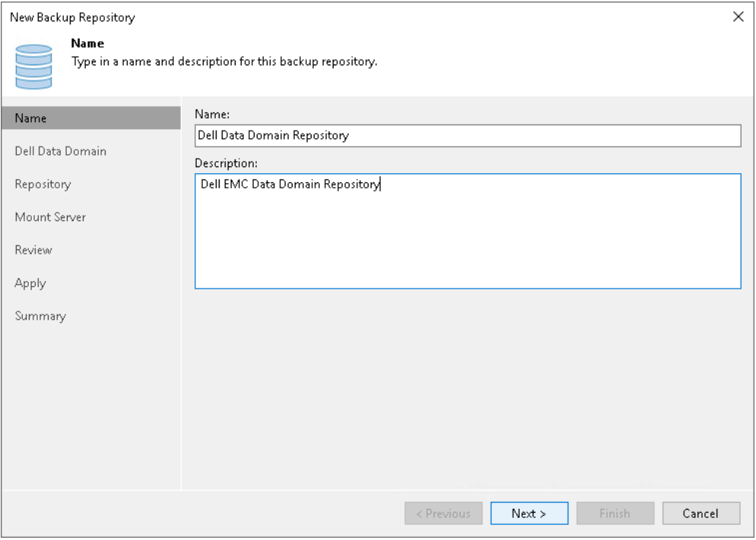Click the Previous button
Screen dimensions: 756x540
(x=444, y=513)
